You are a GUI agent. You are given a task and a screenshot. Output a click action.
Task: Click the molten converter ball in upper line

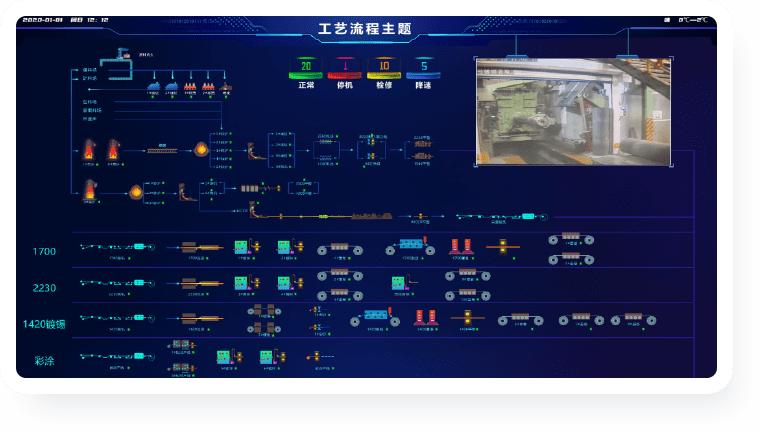tap(201, 149)
